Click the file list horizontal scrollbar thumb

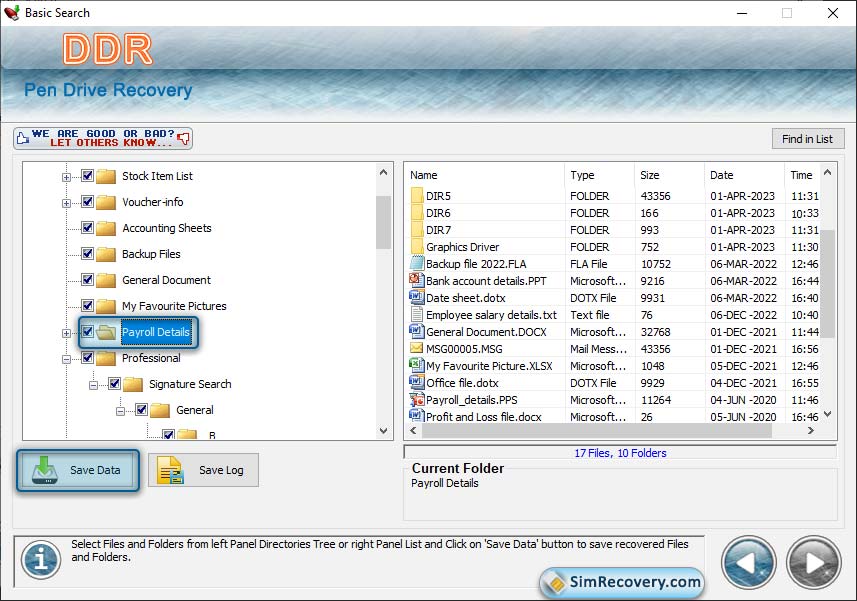coord(596,431)
